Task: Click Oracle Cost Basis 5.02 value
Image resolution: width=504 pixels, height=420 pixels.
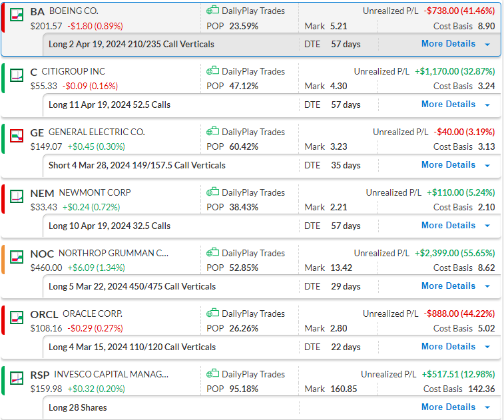Action: pyautogui.click(x=486, y=328)
